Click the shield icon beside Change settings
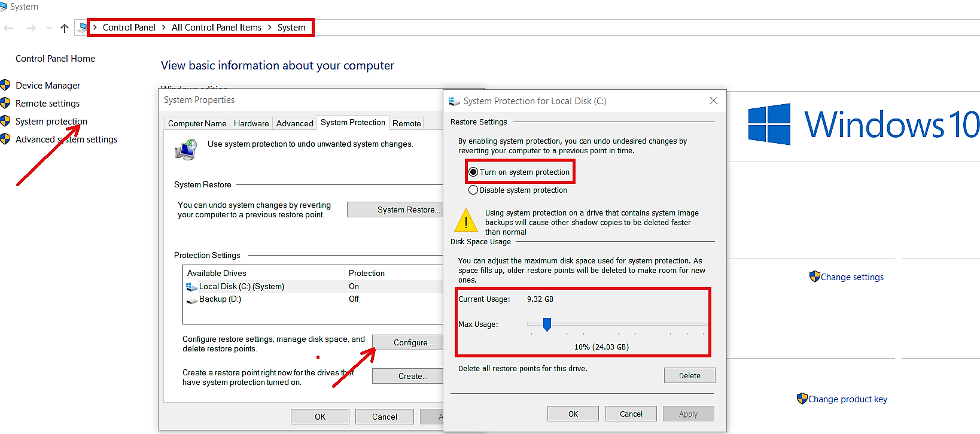 [814, 277]
